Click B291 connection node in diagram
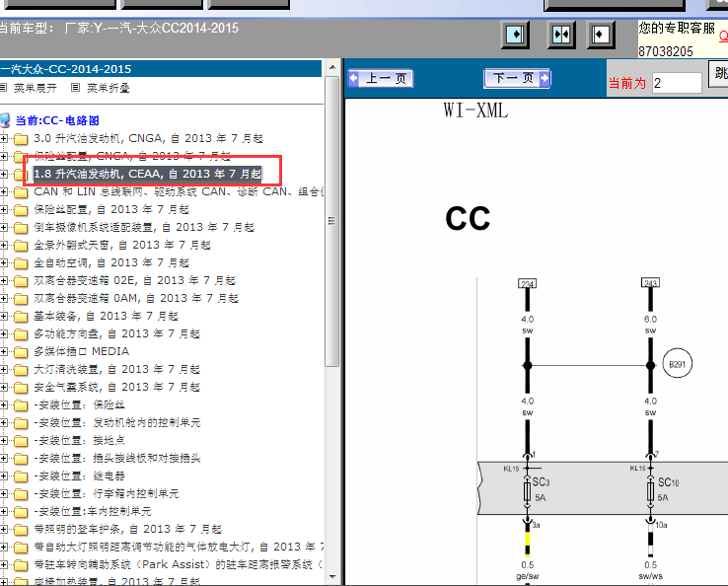 (x=677, y=364)
